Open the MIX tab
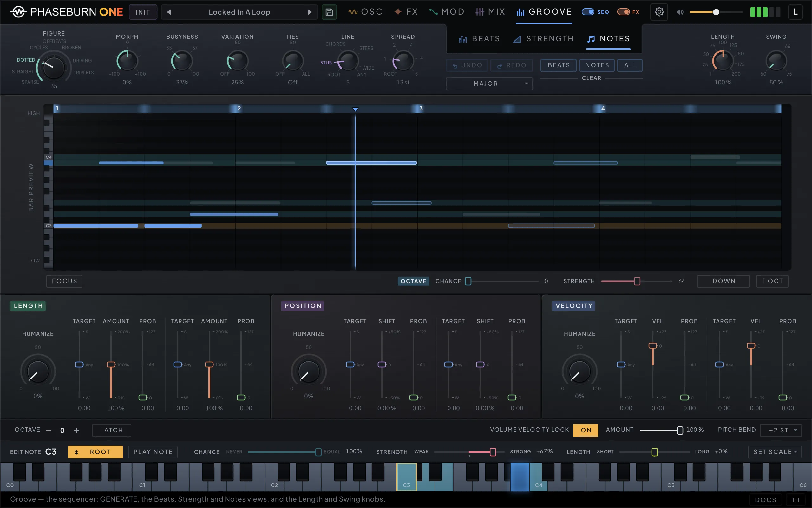This screenshot has width=812, height=508. point(490,12)
